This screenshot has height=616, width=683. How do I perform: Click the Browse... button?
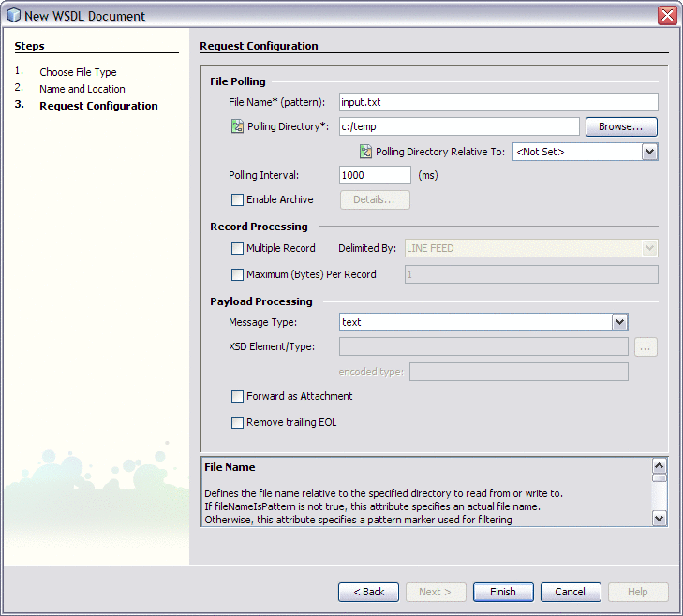coord(621,126)
